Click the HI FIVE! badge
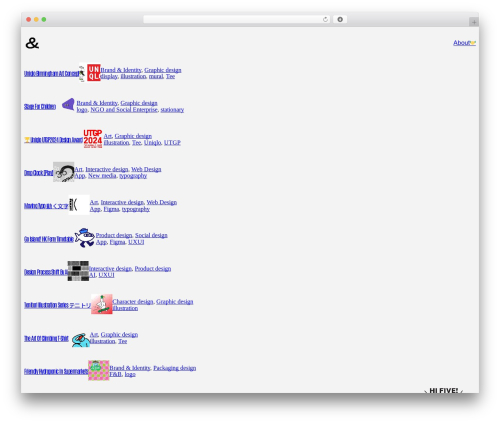Viewport: 500px width, 423px height. pos(443,390)
